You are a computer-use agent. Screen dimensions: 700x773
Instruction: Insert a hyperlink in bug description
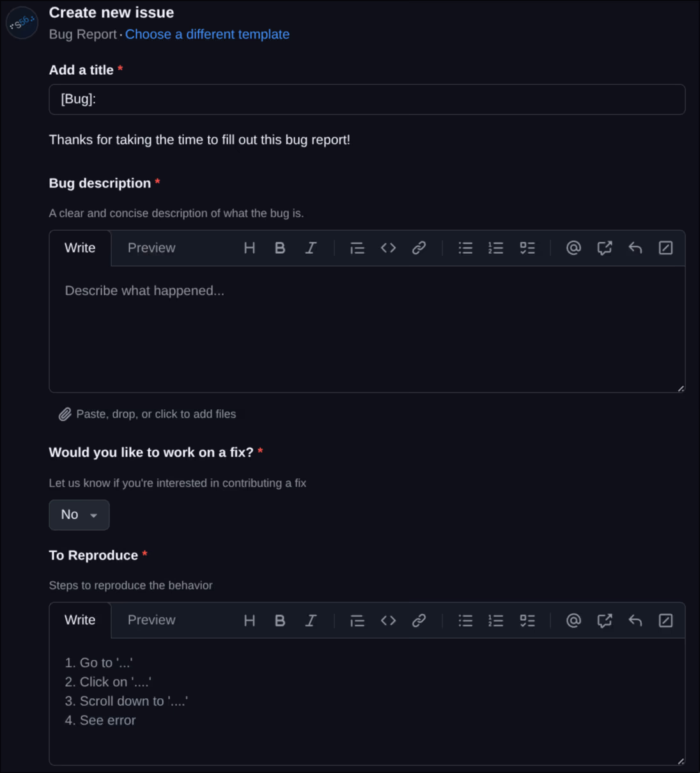tap(419, 248)
